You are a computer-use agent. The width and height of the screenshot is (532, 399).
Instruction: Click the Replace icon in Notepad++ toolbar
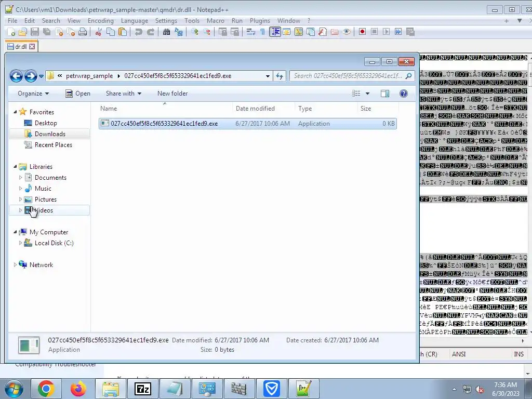(179, 32)
